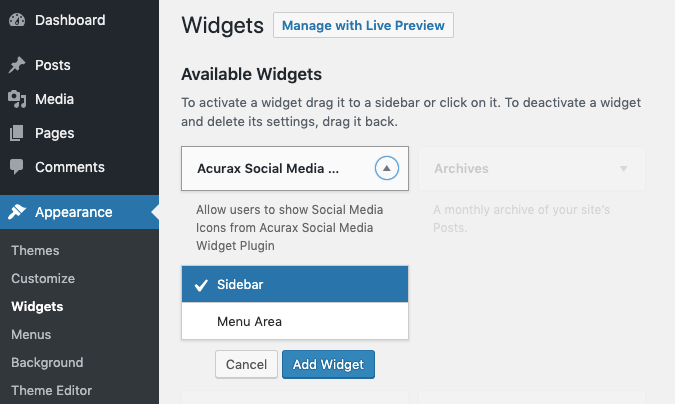Click the Appearance paintbrush icon
Screen dimensions: 675x404
pyautogui.click(x=17, y=211)
